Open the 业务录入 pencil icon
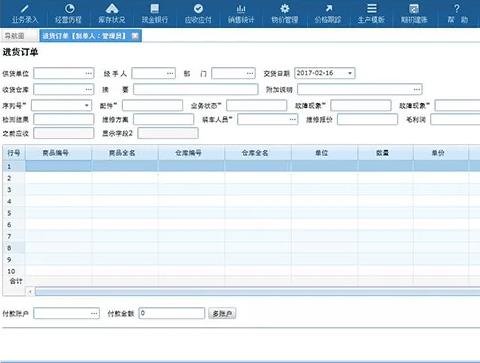 [x=25, y=8]
